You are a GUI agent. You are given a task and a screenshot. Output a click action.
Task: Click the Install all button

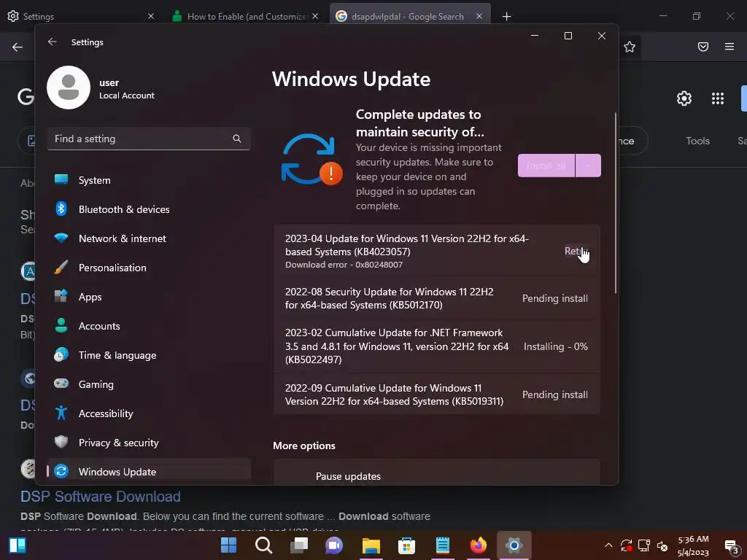point(546,166)
